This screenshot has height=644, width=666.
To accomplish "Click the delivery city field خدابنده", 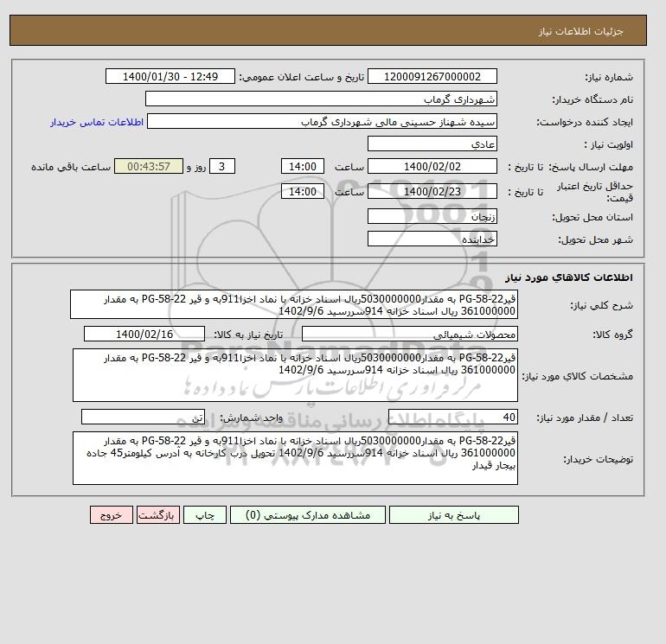I will pyautogui.click(x=432, y=239).
